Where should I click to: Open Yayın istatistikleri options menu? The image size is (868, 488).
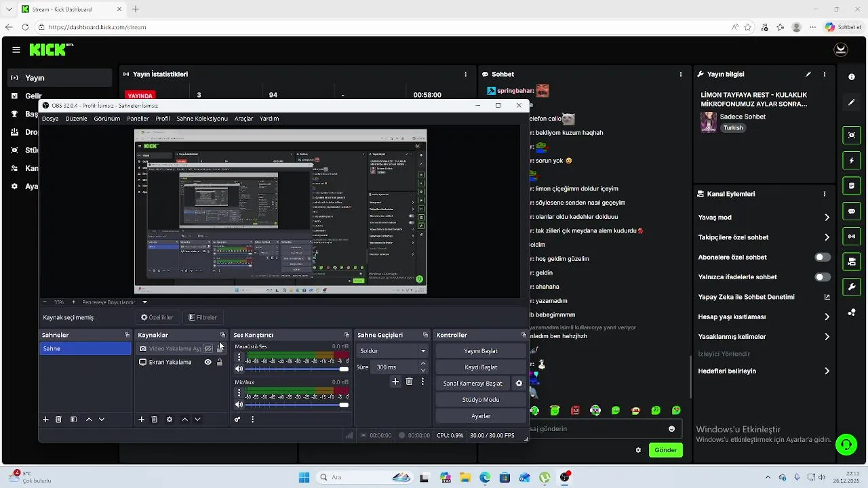pos(465,74)
